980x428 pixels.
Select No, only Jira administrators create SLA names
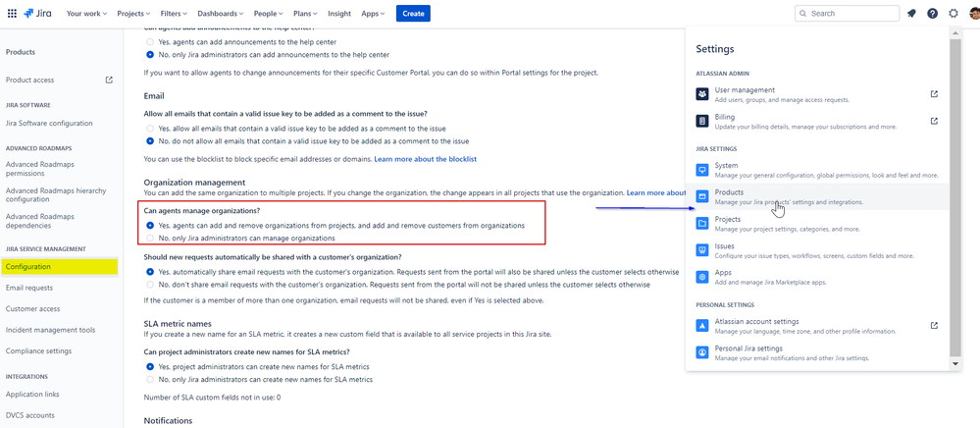click(149, 379)
